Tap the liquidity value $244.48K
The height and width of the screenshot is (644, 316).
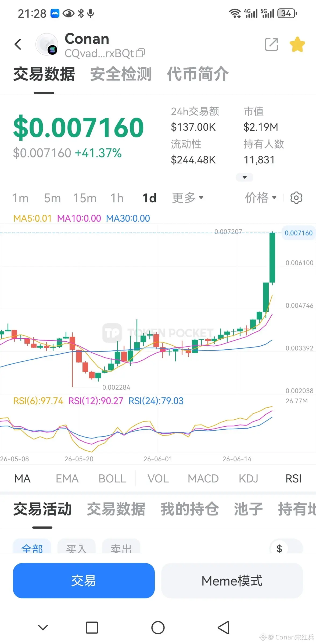click(x=193, y=160)
